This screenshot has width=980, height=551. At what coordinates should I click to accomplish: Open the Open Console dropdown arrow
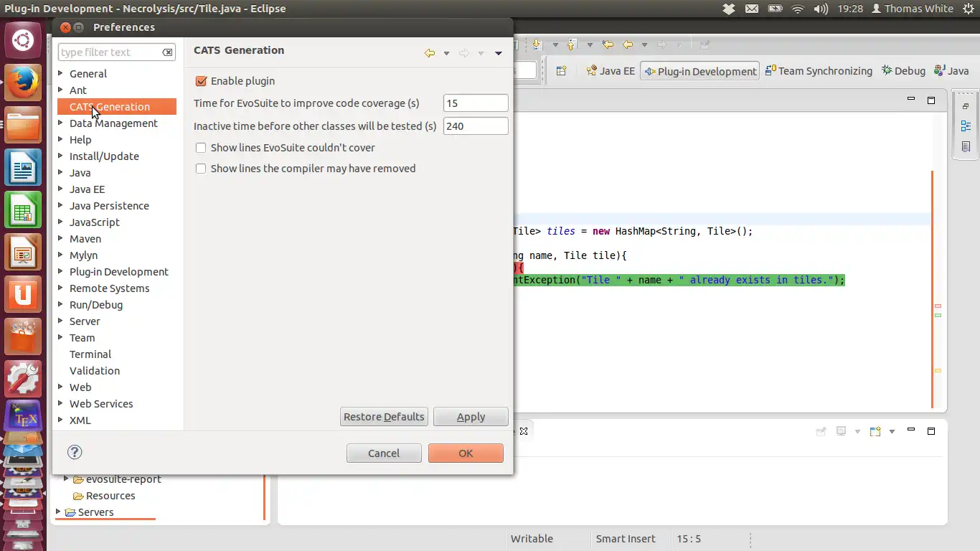[x=892, y=432]
